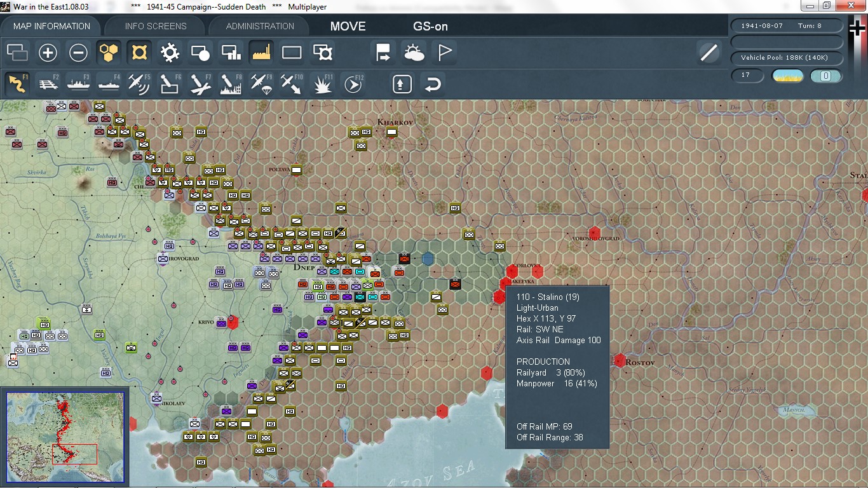Image resolution: width=868 pixels, height=488 pixels.
Task: Select F3 naval transport mode
Action: (78, 84)
